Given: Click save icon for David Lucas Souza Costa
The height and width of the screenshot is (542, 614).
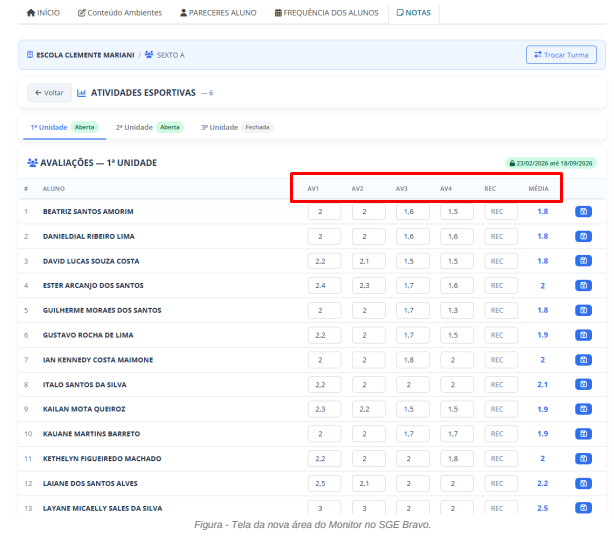Looking at the screenshot, I should point(583,261).
